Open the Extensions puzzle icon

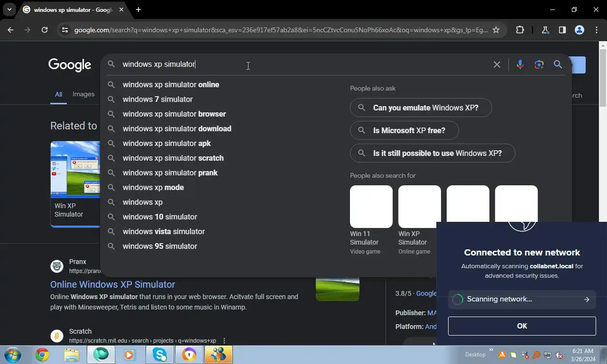[x=520, y=30]
